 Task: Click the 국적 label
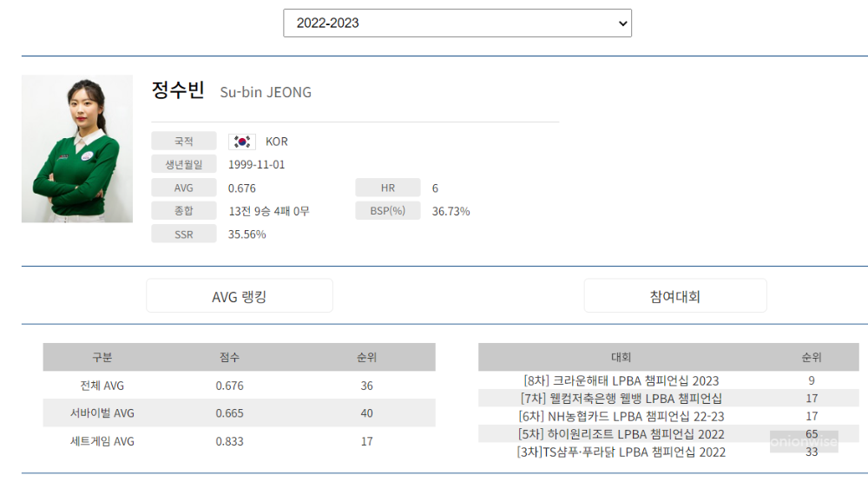point(184,142)
